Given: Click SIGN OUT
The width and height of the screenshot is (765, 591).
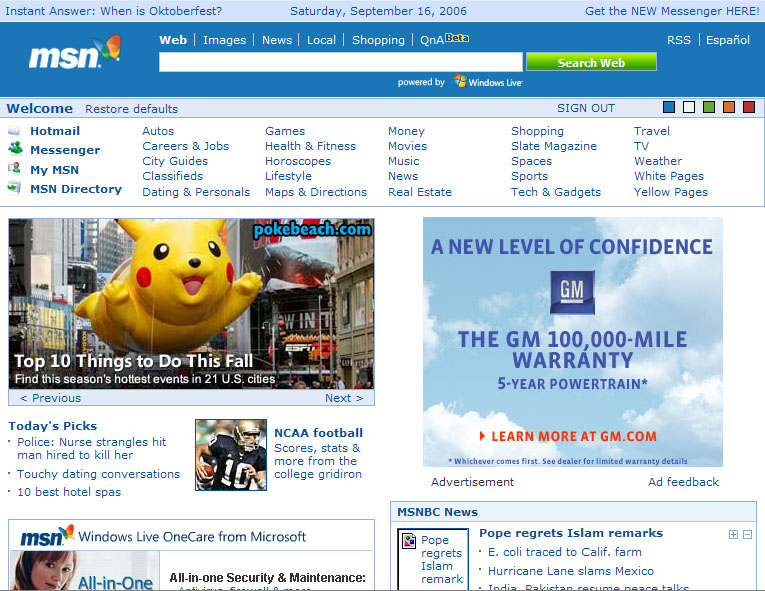Looking at the screenshot, I should (585, 108).
